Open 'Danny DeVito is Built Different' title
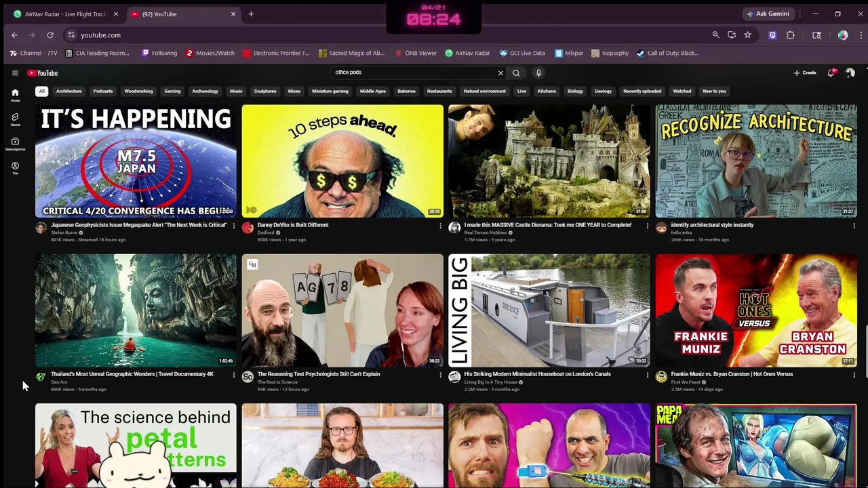The image size is (868, 488). coord(293,225)
